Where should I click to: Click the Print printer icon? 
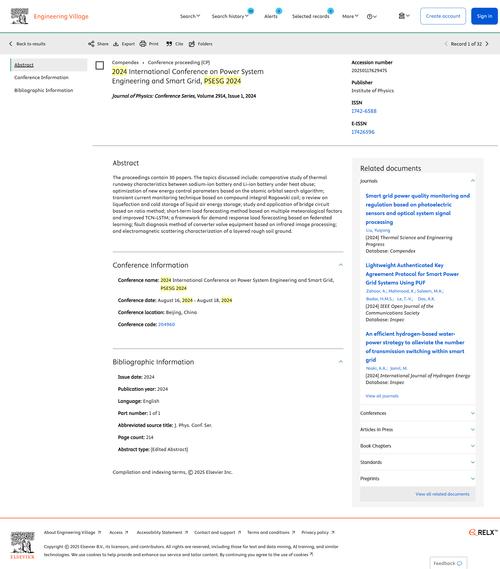(x=143, y=44)
